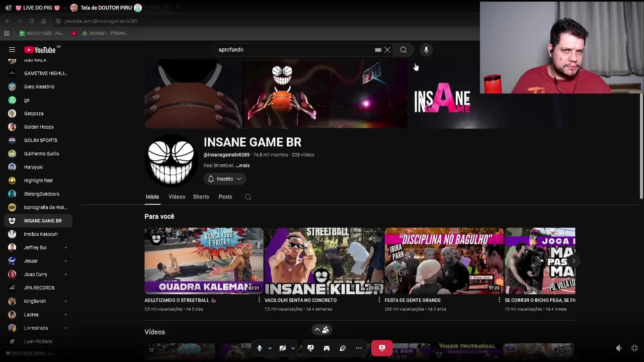Open the Vídeos section heading
Screen dimensions: 644x362
154,332
